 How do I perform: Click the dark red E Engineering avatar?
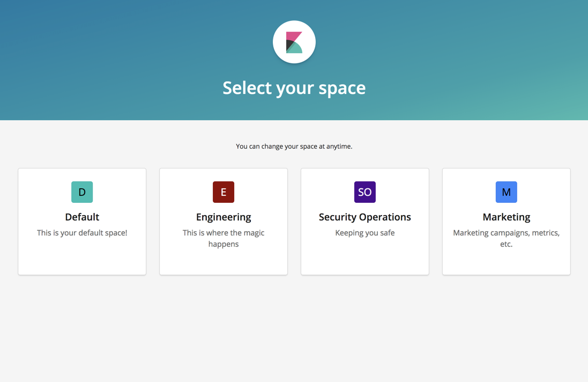[224, 192]
